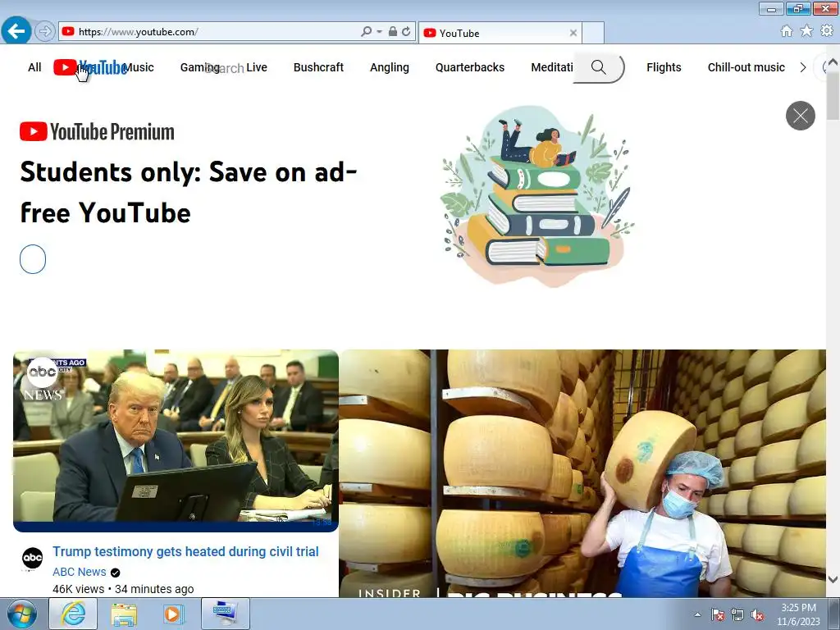
Task: Click the browser Forward arrow button
Action: click(45, 32)
